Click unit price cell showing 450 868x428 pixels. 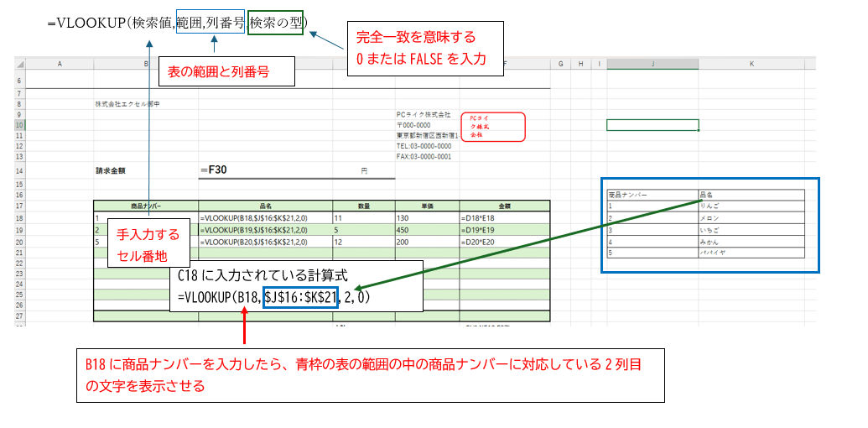point(427,230)
